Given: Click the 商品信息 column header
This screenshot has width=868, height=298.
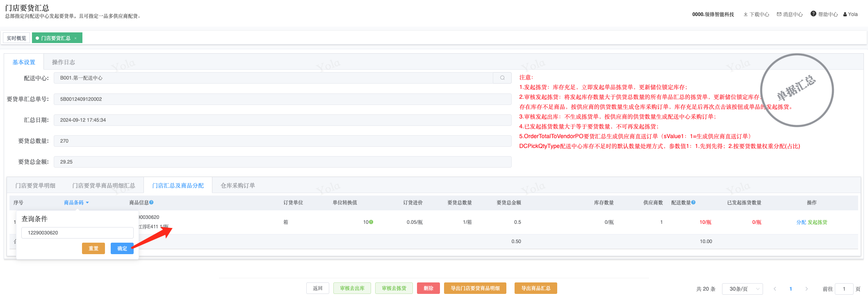Looking at the screenshot, I should (139, 203).
